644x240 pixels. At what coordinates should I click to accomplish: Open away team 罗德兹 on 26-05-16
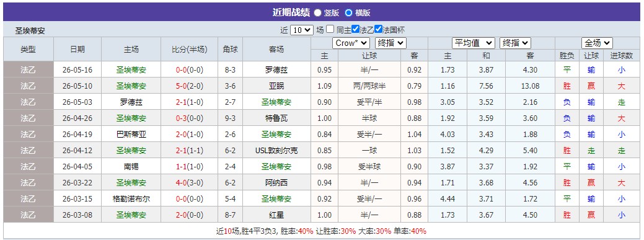tap(276, 70)
